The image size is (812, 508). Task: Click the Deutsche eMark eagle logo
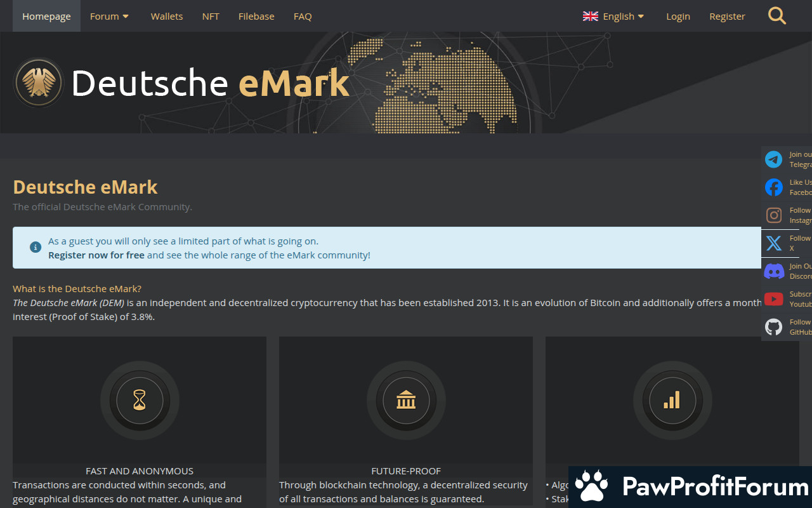(39, 83)
